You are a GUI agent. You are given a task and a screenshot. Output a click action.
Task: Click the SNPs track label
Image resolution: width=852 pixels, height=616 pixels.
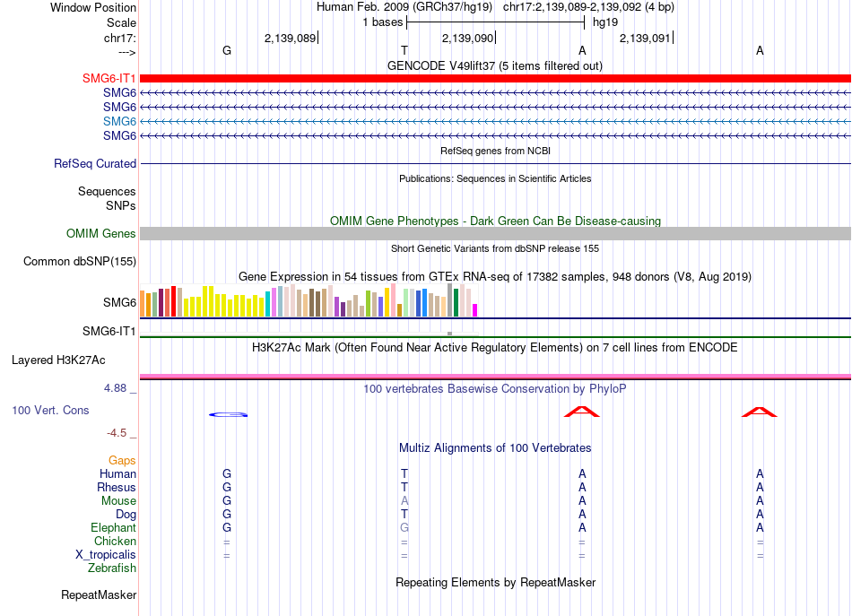click(121, 205)
